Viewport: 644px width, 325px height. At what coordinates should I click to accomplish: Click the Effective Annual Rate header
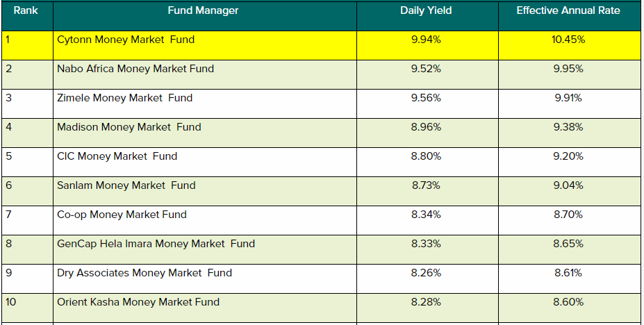click(568, 10)
